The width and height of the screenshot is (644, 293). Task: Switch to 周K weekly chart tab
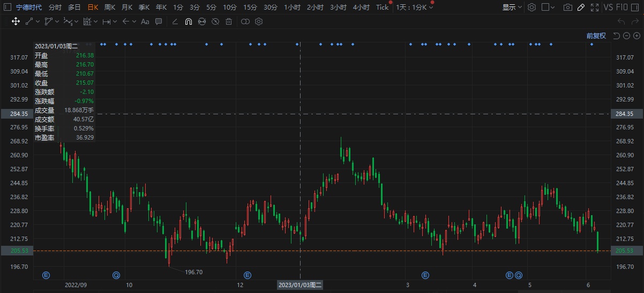pyautogui.click(x=110, y=8)
